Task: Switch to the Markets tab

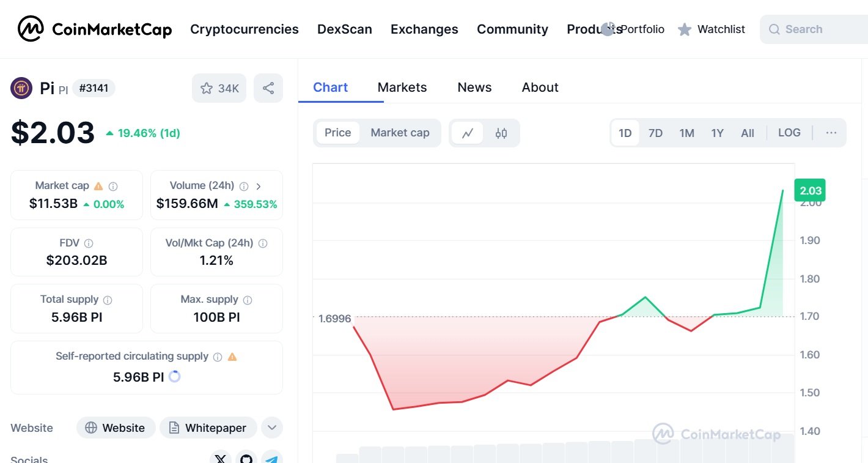Action: click(x=402, y=87)
